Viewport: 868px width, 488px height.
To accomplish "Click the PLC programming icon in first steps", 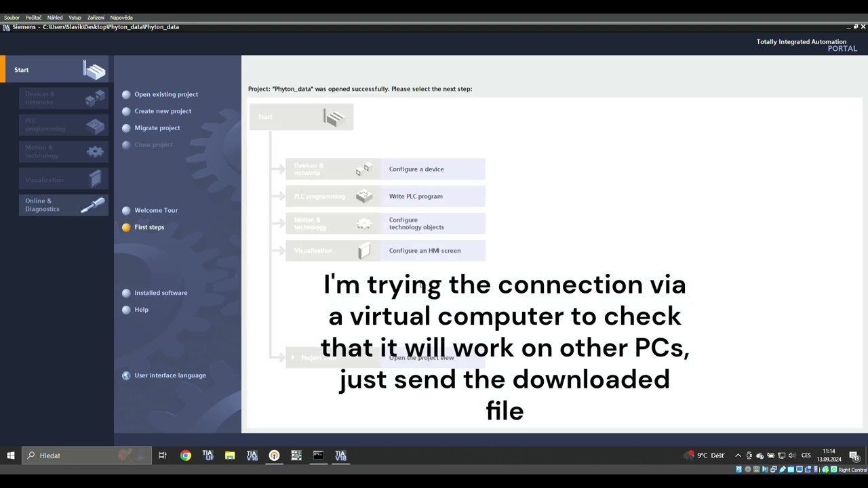I will (x=364, y=197).
